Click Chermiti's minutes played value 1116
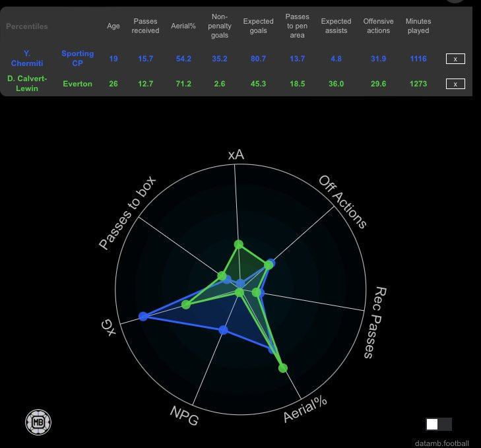 click(418, 59)
